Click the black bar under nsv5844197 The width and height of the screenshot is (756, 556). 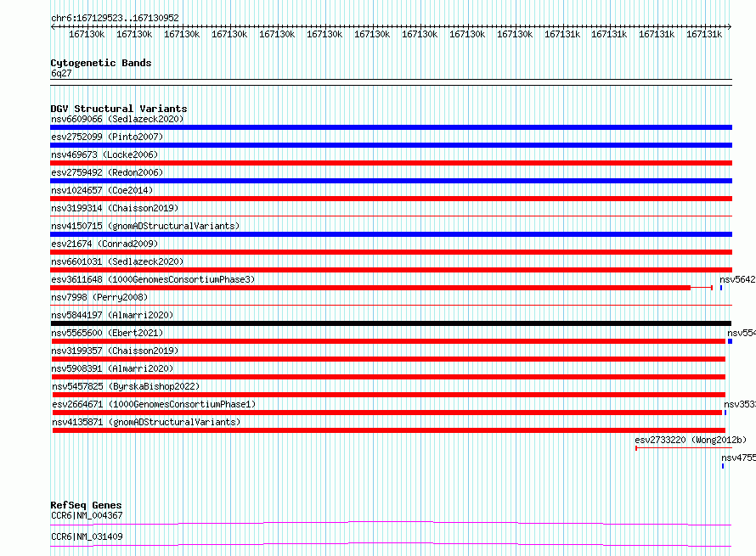tap(391, 323)
